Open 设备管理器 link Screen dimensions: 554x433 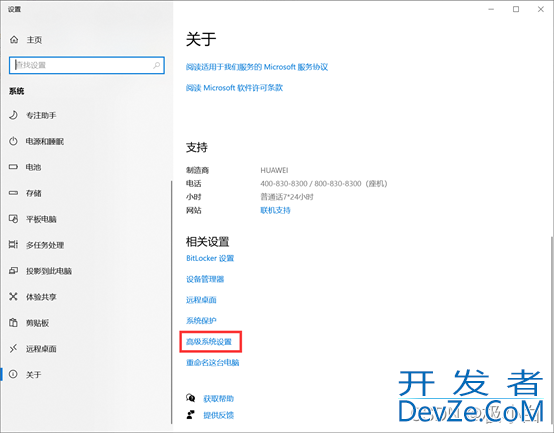pos(205,279)
